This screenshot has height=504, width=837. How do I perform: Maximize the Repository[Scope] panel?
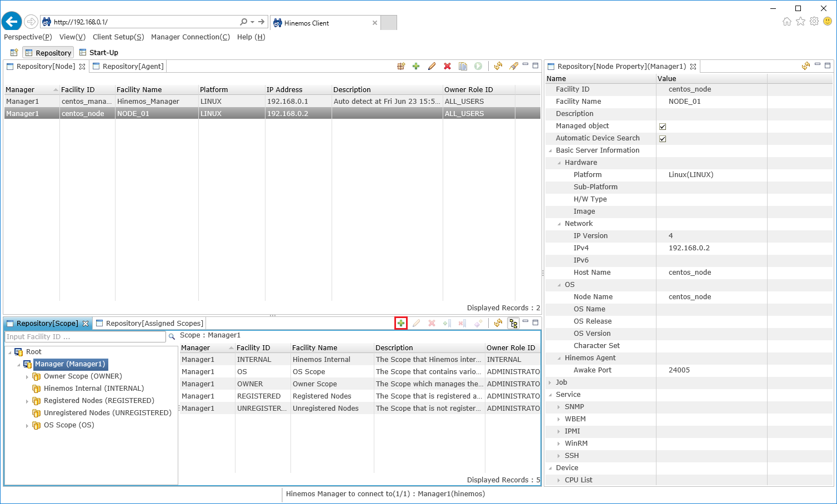[x=535, y=322]
